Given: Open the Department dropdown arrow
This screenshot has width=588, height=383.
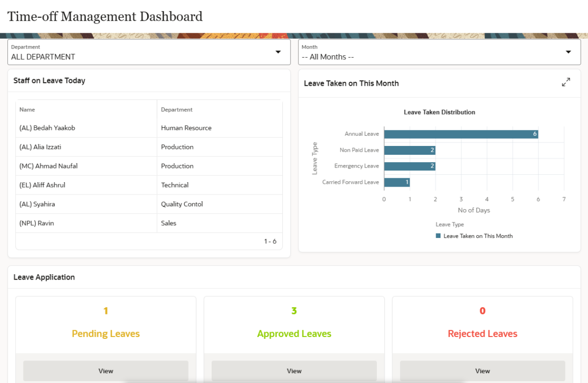Looking at the screenshot, I should [x=278, y=52].
